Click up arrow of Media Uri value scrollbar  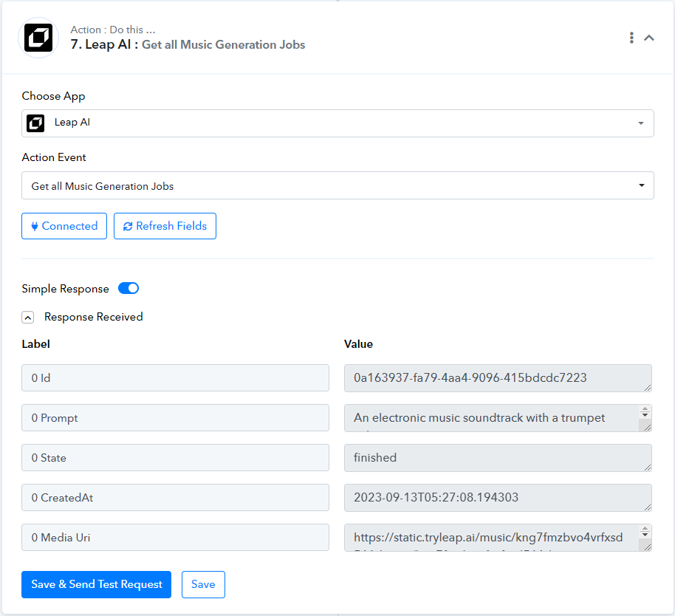tap(645, 529)
